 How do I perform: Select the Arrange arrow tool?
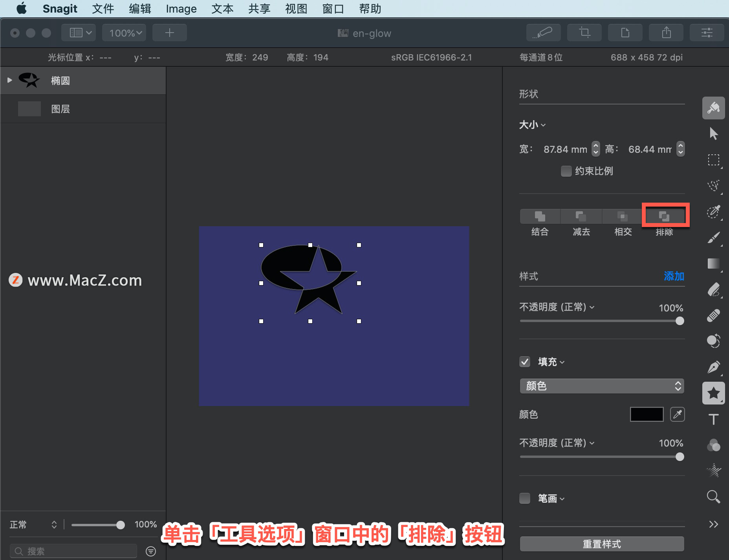point(713,134)
